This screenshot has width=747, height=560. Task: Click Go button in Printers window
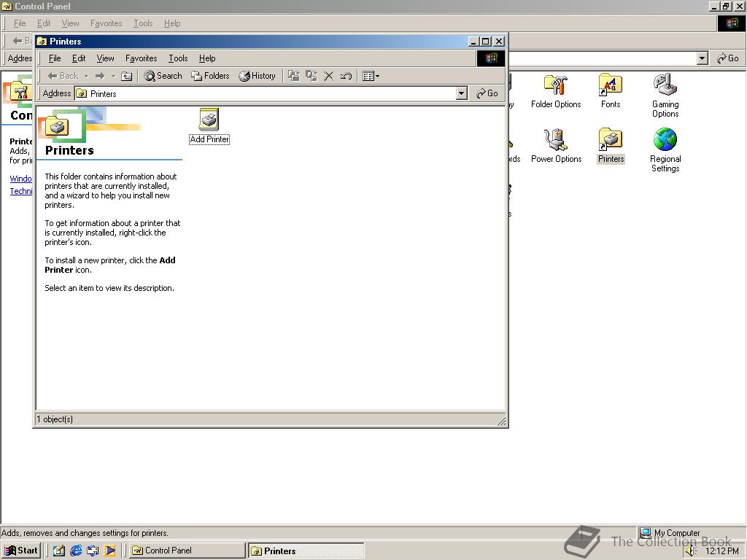coord(487,93)
